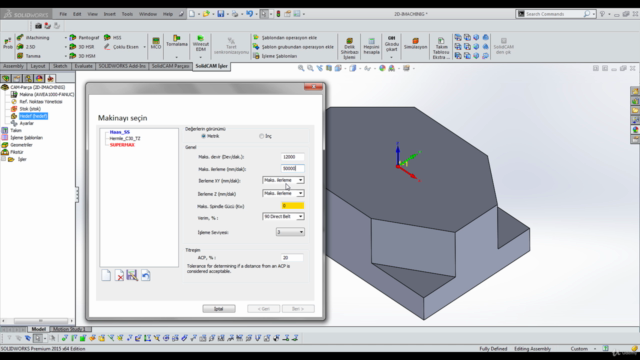640x360 pixels.
Task: Open the Insert menu
Action: click(109, 14)
